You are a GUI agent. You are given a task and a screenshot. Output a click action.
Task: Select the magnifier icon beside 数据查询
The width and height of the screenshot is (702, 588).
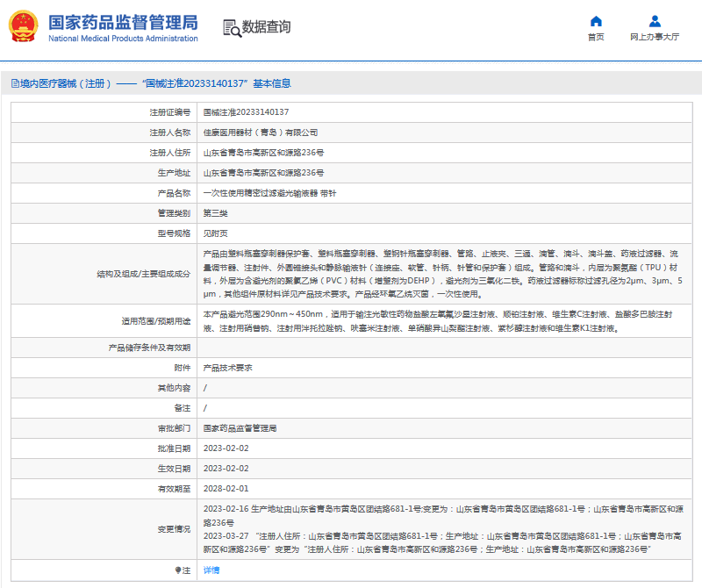(230, 28)
